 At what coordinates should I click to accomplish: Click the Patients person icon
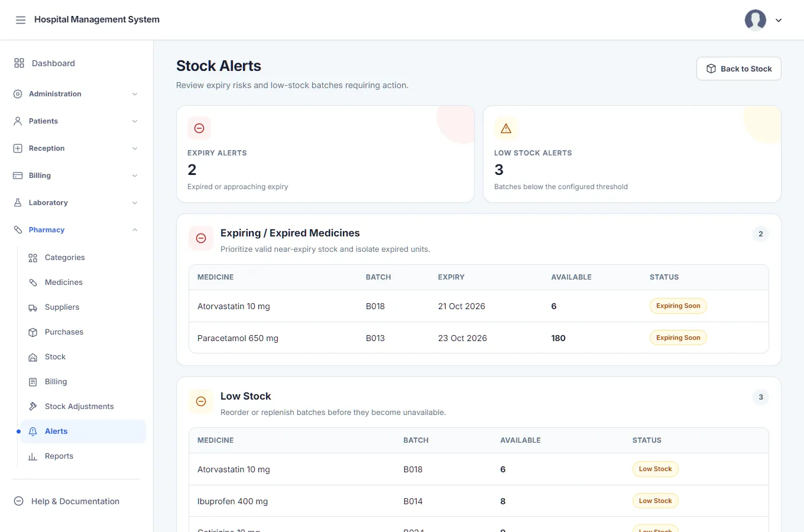pyautogui.click(x=18, y=121)
